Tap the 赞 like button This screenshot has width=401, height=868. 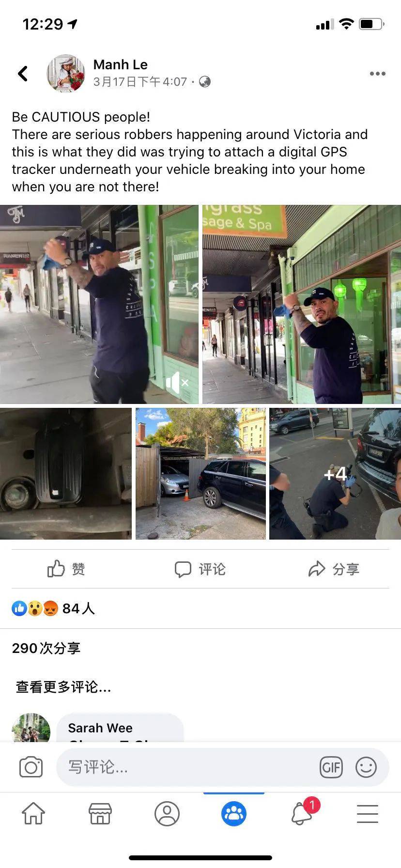pos(66,569)
